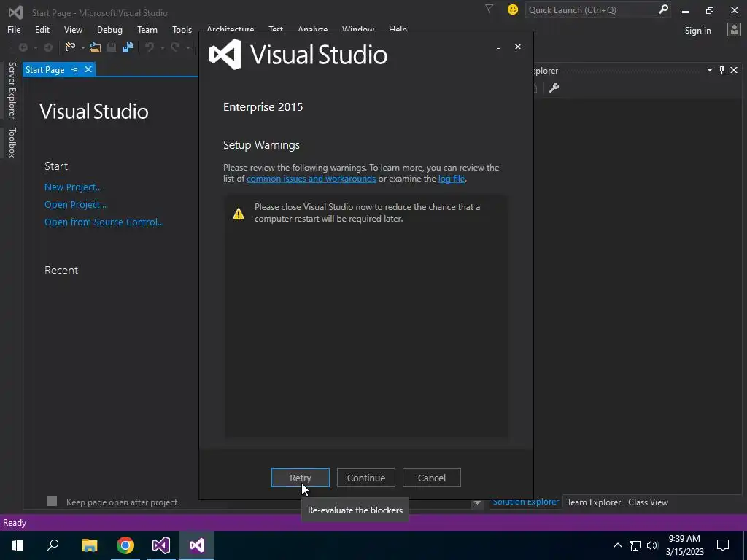The image size is (747, 560).
Task: Click the notifications flag icon
Action: click(x=489, y=9)
